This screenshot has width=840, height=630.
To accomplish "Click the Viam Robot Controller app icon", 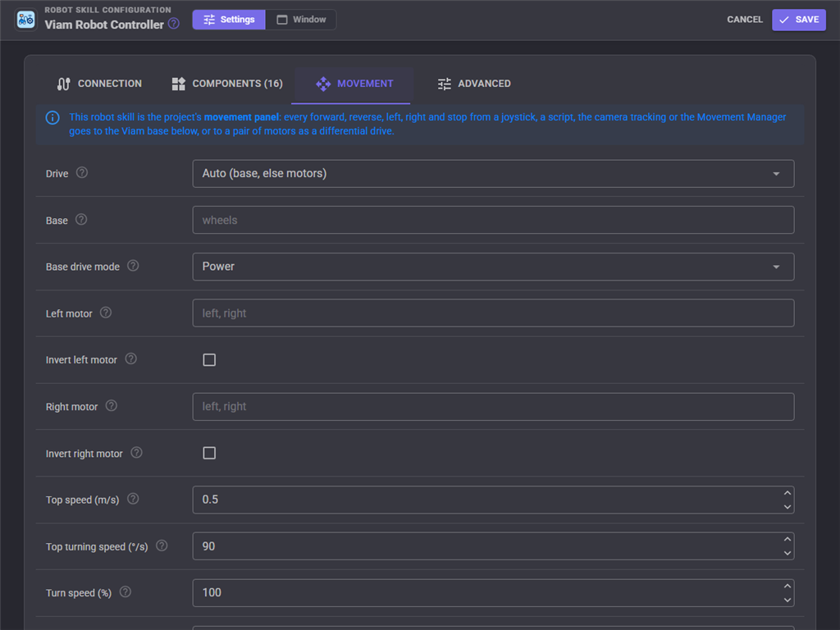I will (x=25, y=20).
